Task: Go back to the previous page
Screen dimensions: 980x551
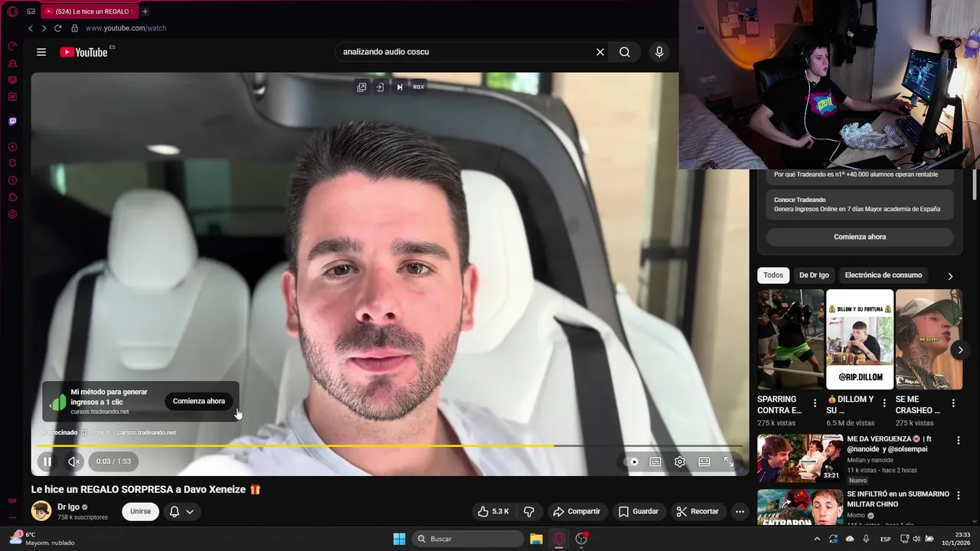Action: point(31,28)
